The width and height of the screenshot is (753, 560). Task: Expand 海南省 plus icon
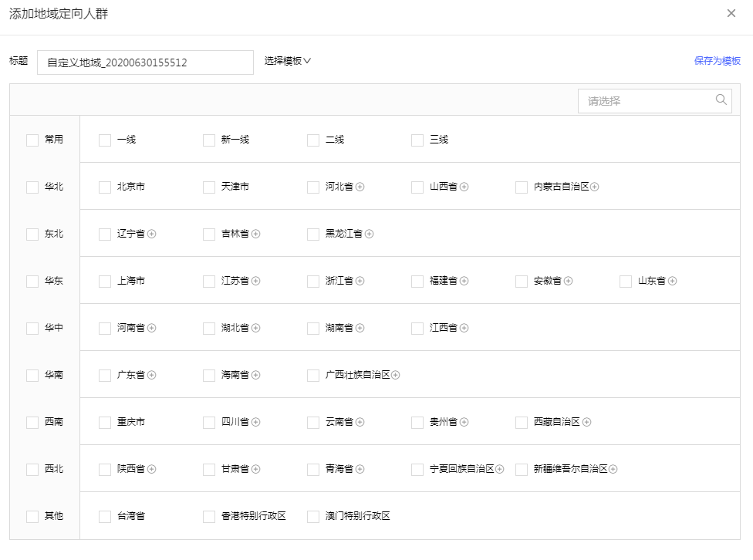coord(255,375)
